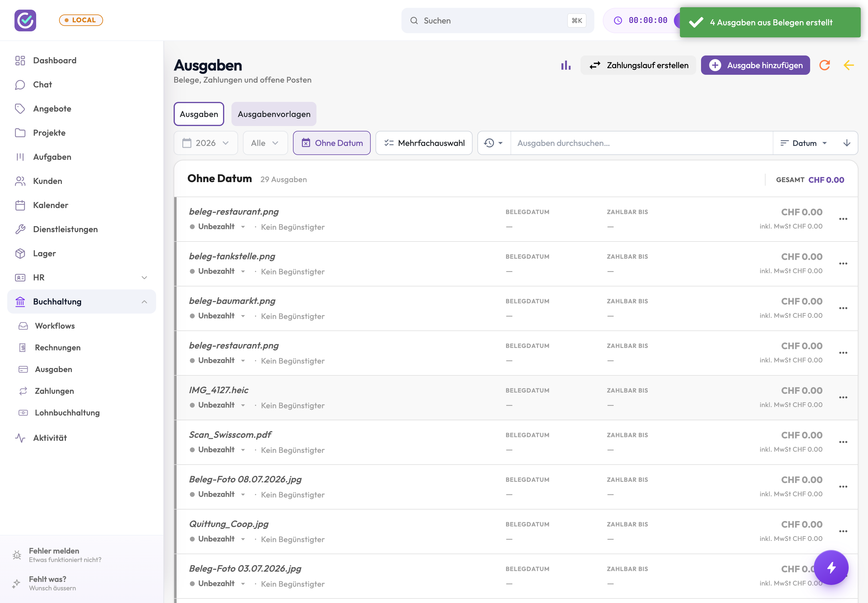The width and height of the screenshot is (868, 603).
Task: Open more options for beleg-tankstelle.png
Action: pos(843,264)
